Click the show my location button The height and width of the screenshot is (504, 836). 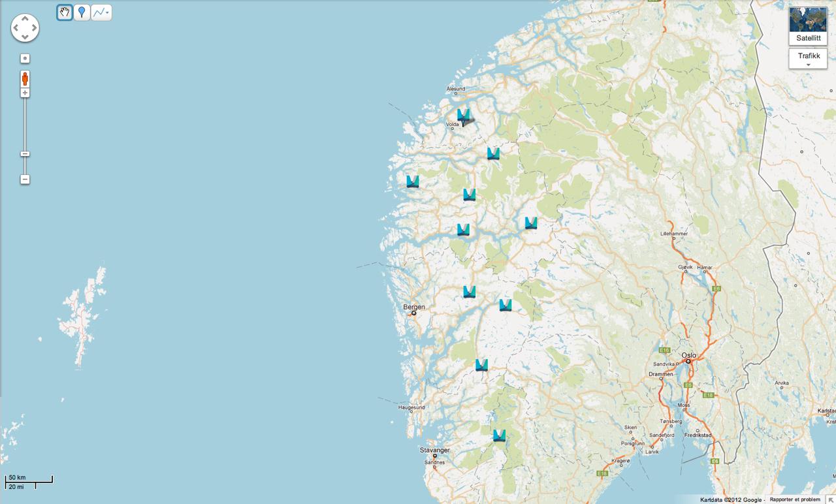tap(25, 58)
